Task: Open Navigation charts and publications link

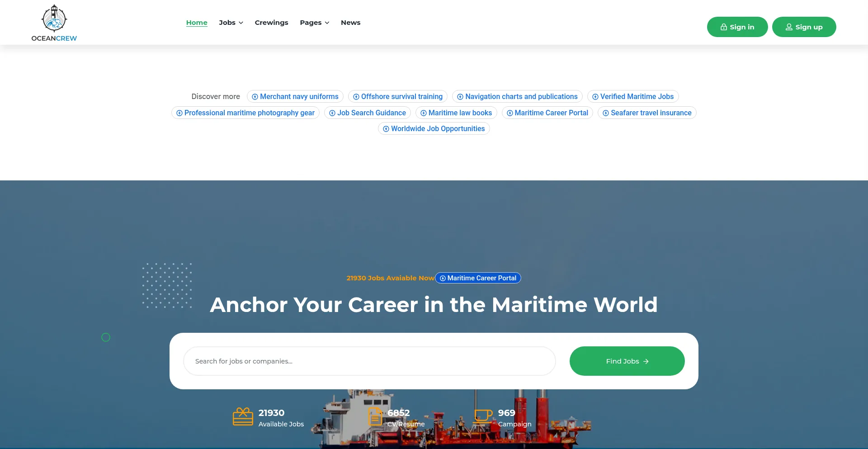Action: 521,97
